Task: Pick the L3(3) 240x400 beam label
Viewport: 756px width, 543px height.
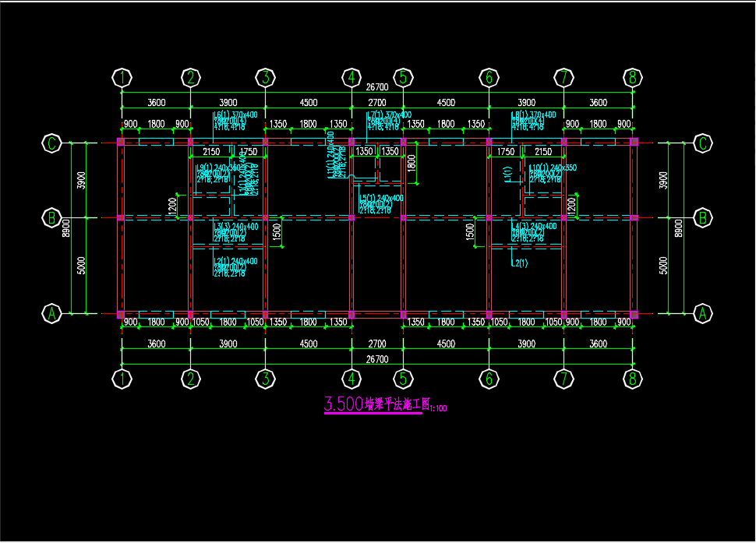Action: (235, 226)
